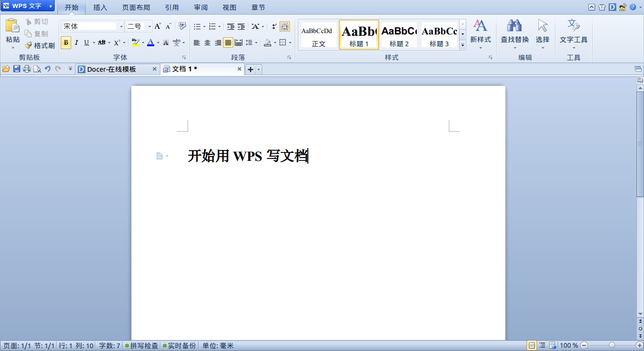Print the document using the printer icon
644x351 pixels.
(27, 69)
